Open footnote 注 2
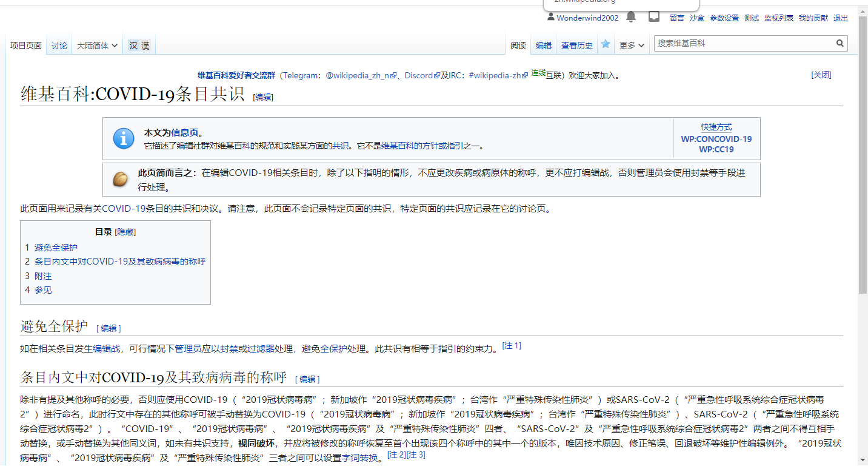 click(x=396, y=454)
